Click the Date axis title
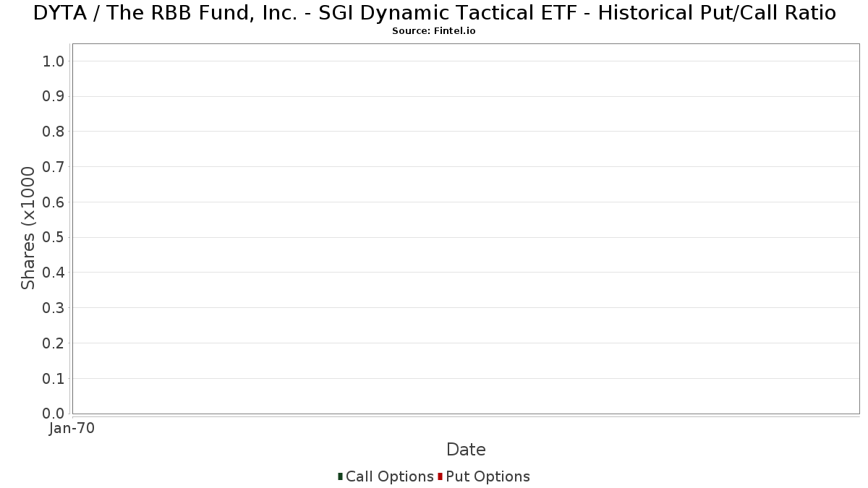Viewport: 868px width, 488px height. coord(466,450)
